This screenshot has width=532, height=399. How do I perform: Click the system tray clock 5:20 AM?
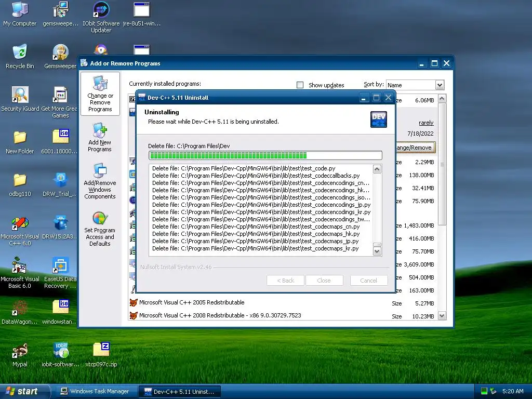click(x=513, y=391)
